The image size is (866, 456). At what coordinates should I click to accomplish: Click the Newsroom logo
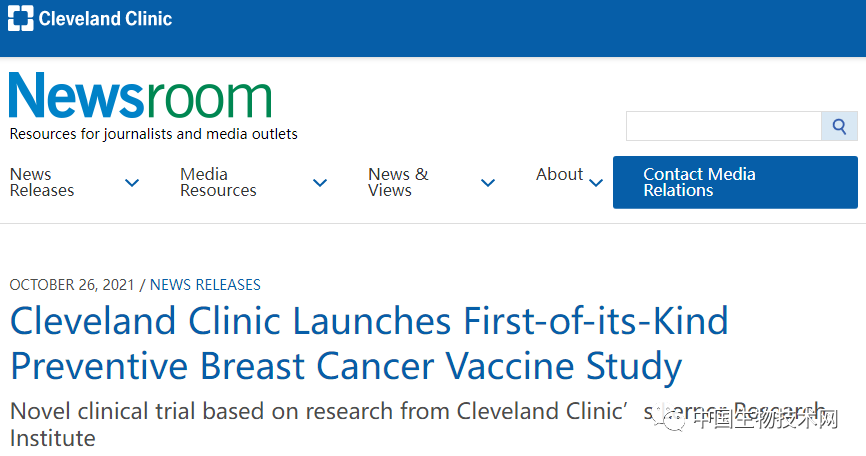141,97
